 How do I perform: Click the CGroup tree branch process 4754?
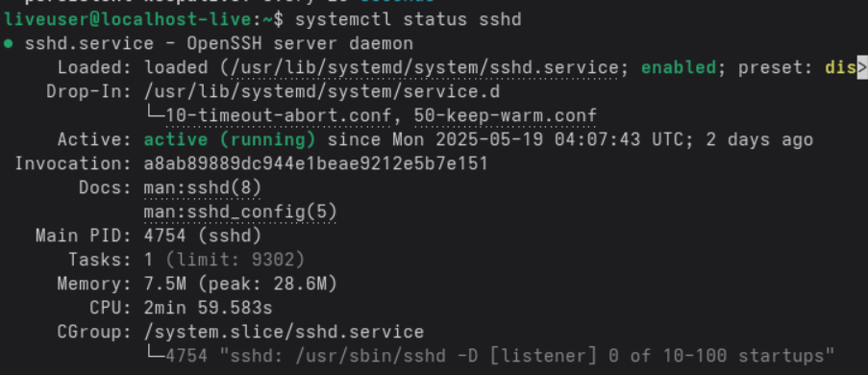point(186,355)
